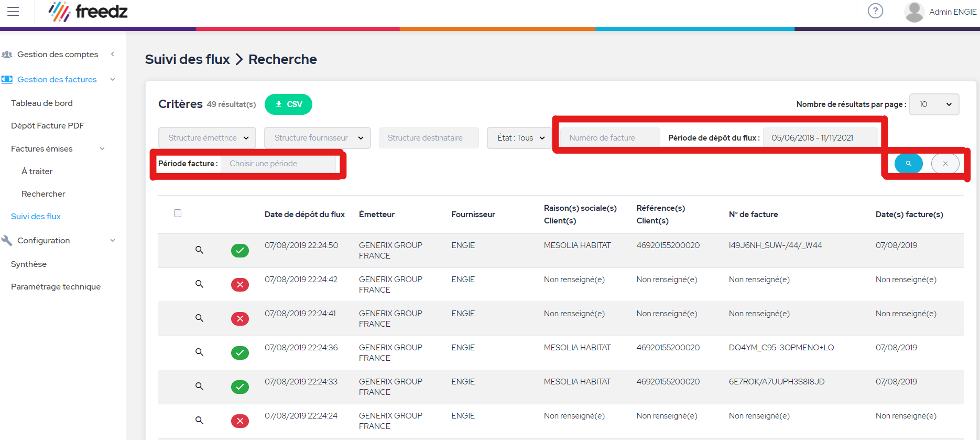The height and width of the screenshot is (440, 980).
Task: Click Gestion des factures money icon
Action: click(x=7, y=80)
